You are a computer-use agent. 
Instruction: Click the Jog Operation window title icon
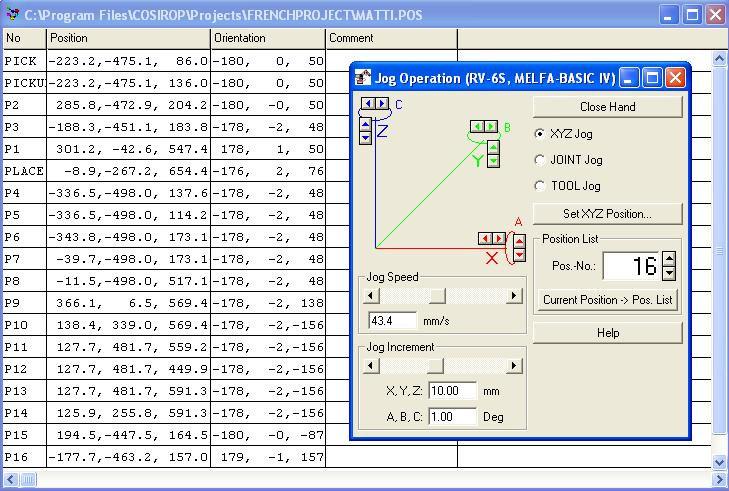[363, 78]
